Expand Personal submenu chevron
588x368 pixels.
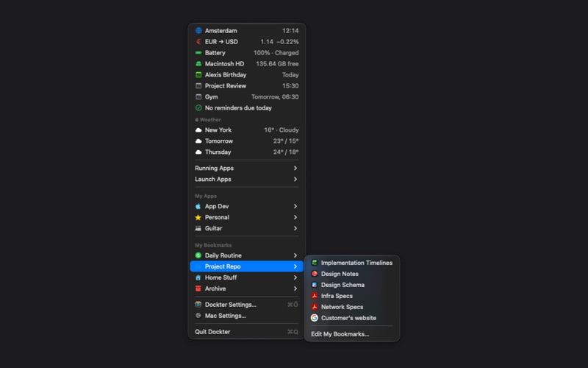[x=295, y=217]
